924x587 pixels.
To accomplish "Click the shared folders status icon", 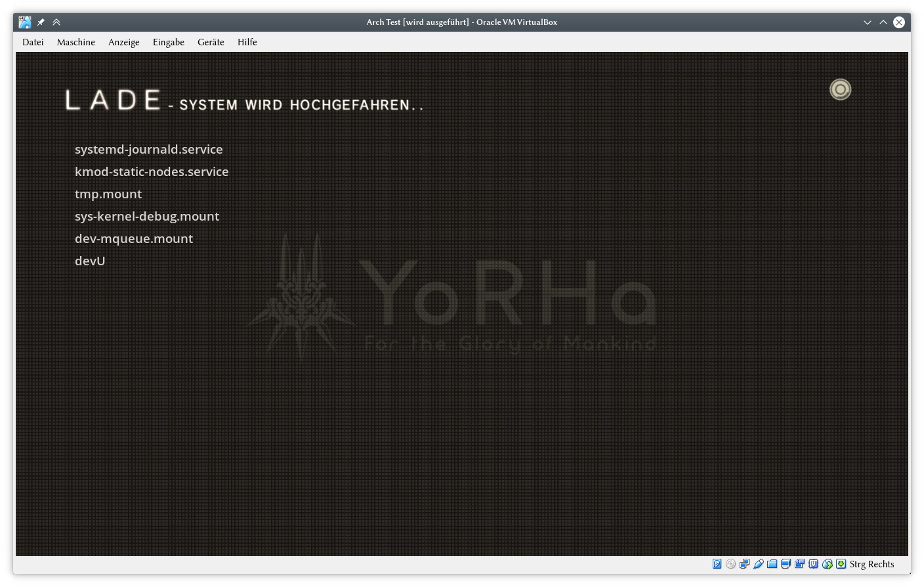I will click(772, 564).
